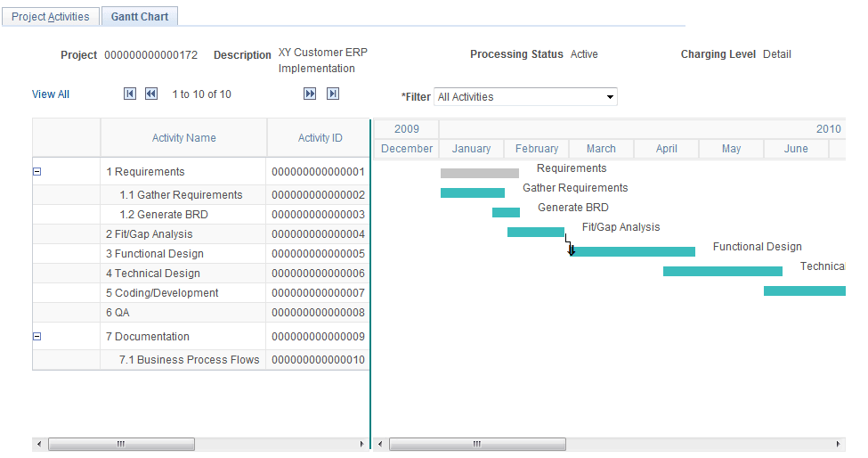Click activity ID 000000000000002
Image resolution: width=868 pixels, height=458 pixels.
click(319, 195)
